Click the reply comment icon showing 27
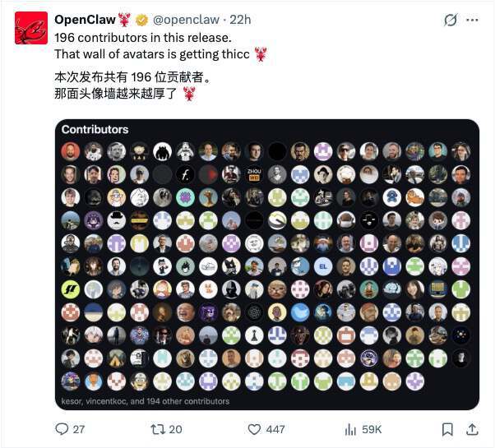 [x=62, y=429]
